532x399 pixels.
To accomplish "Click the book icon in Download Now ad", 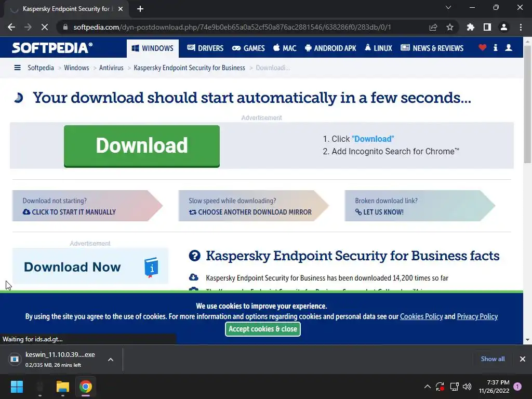I will click(x=151, y=268).
